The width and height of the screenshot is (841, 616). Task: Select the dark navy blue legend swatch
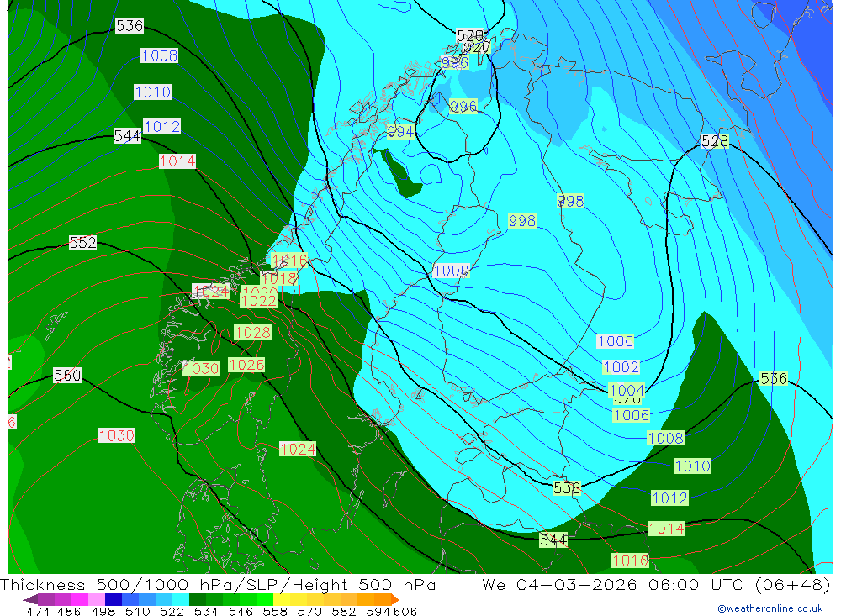(114, 599)
